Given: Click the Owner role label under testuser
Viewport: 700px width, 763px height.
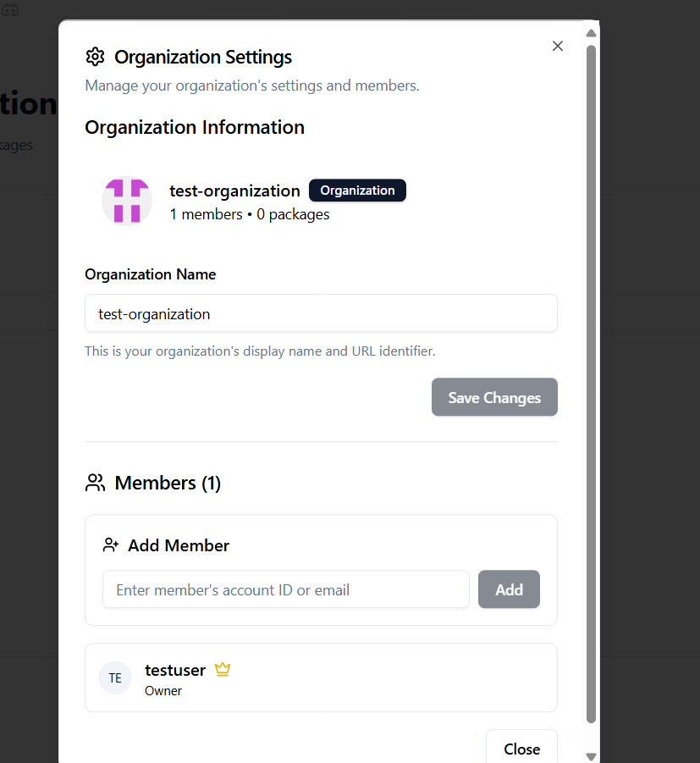Looking at the screenshot, I should [163, 690].
